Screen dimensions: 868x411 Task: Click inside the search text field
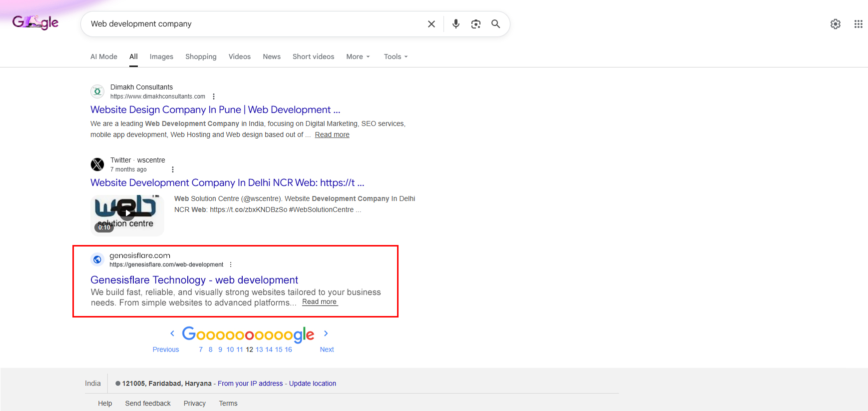tap(250, 24)
